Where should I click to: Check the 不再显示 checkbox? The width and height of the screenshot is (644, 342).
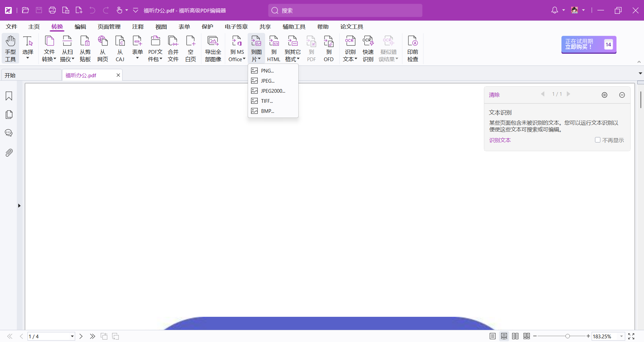point(597,140)
